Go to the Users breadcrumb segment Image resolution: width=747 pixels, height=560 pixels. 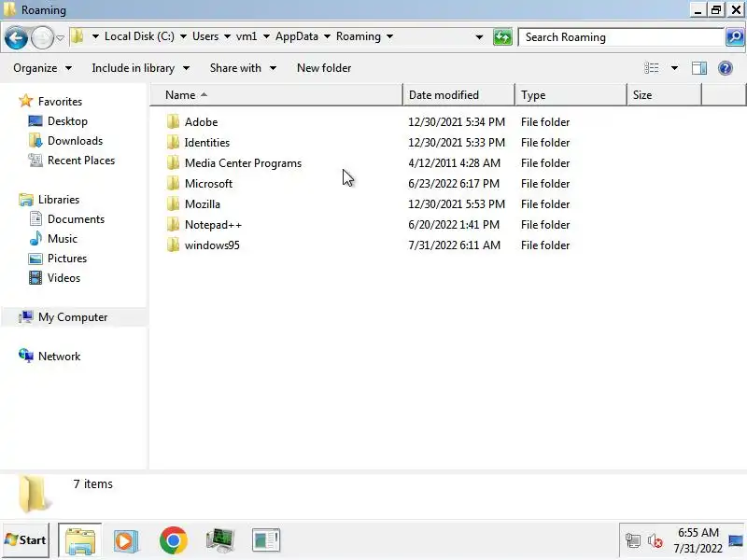point(205,36)
